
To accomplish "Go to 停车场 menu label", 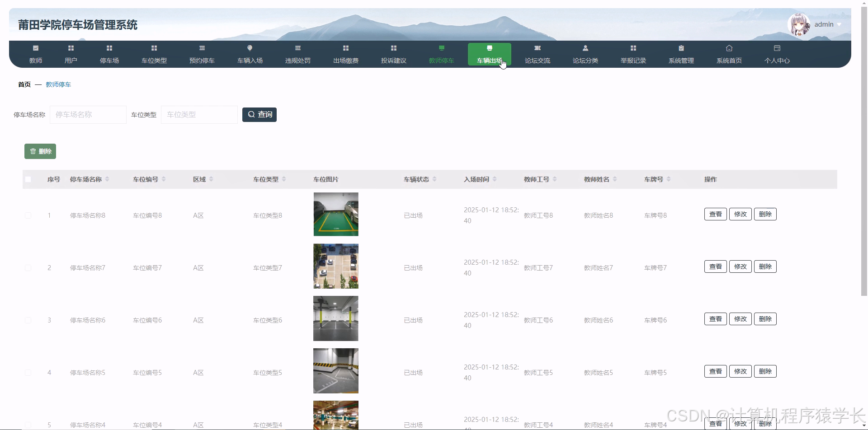I will point(109,61).
